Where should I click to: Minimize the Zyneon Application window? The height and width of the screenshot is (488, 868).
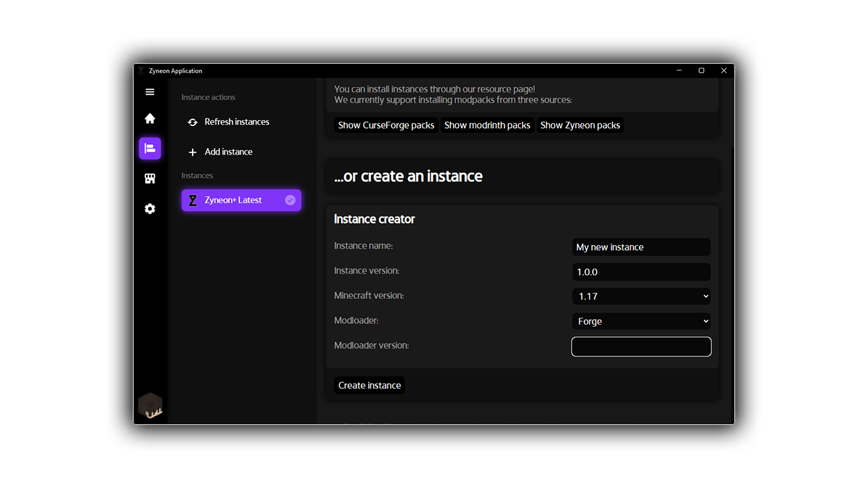[x=679, y=70]
